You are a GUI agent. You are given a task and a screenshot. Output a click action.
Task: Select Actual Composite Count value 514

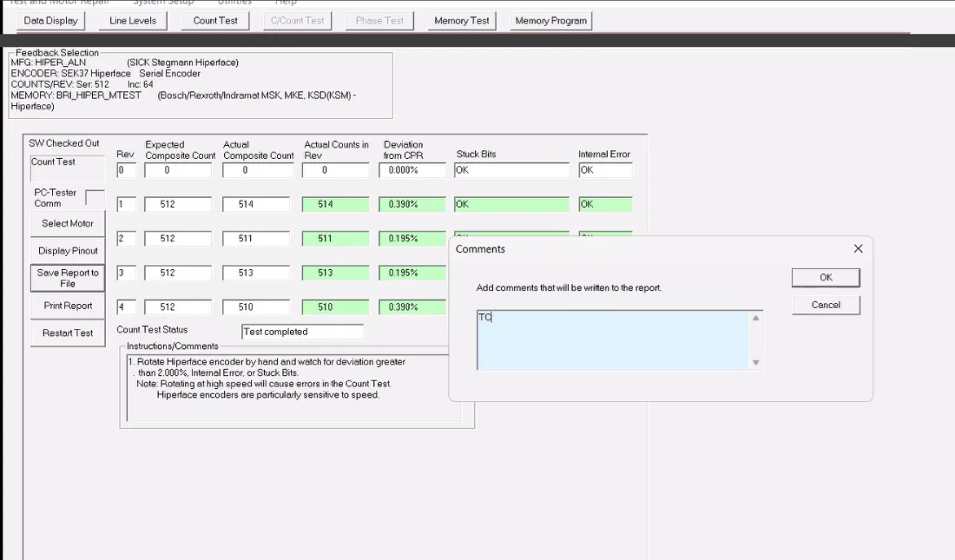[x=256, y=204]
